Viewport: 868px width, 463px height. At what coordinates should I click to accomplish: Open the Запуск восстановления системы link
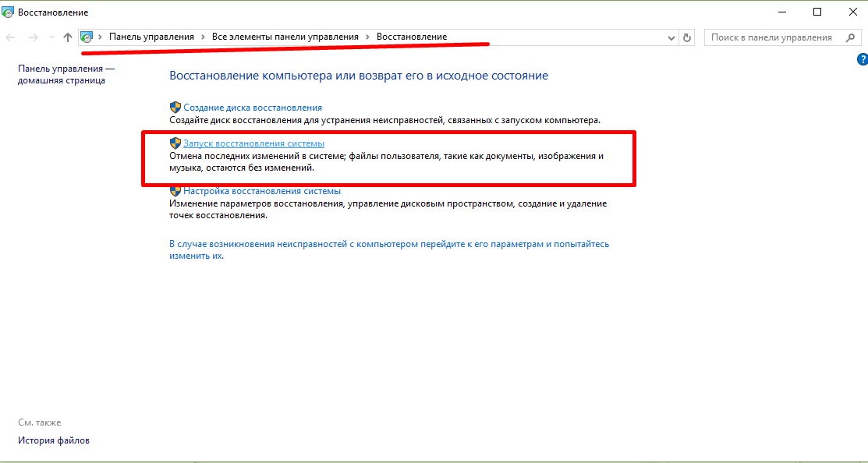[253, 144]
